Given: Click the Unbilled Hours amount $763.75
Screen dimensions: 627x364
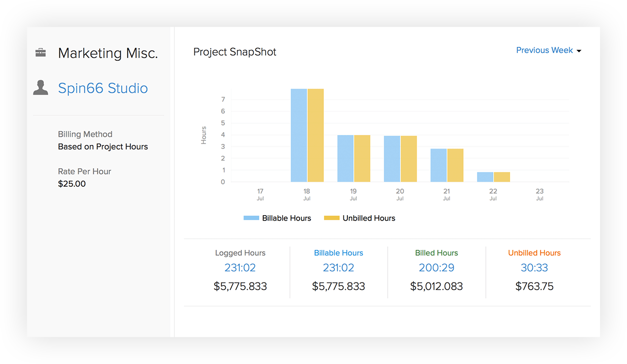Looking at the screenshot, I should click(x=534, y=286).
